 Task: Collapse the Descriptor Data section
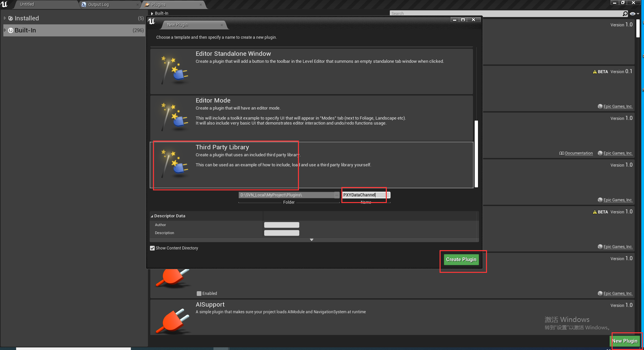(152, 216)
